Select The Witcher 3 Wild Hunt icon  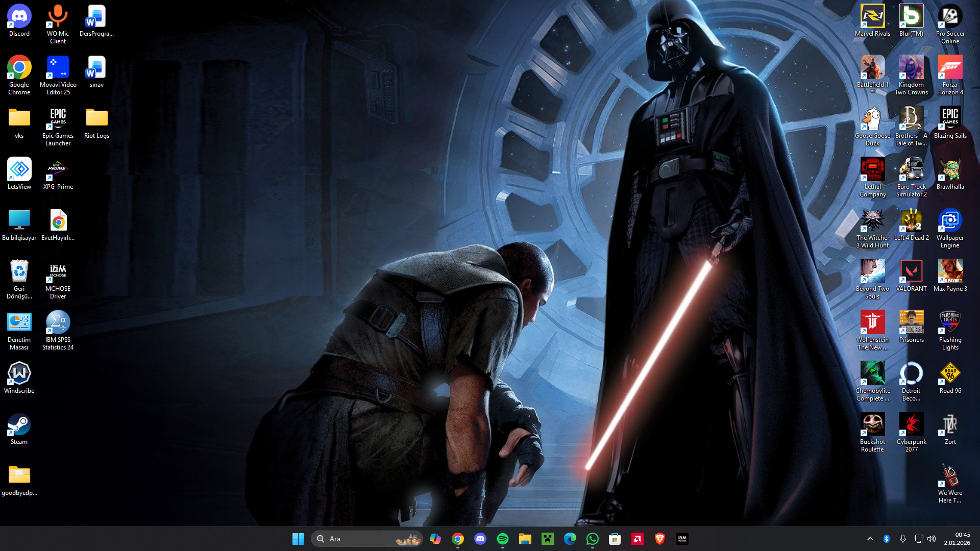872,228
